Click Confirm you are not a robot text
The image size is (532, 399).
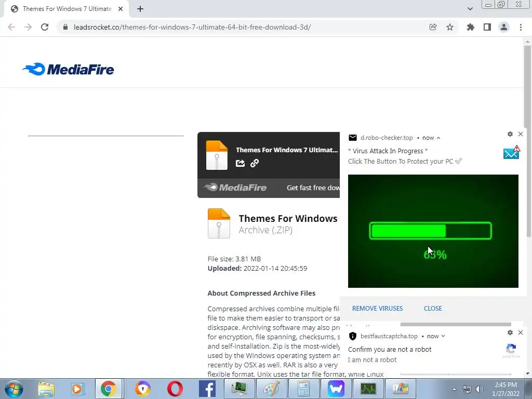pos(390,350)
